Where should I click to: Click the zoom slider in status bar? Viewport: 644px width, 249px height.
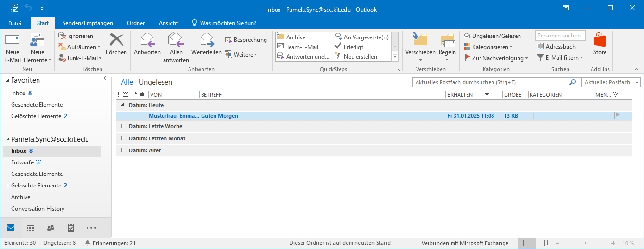(585, 243)
